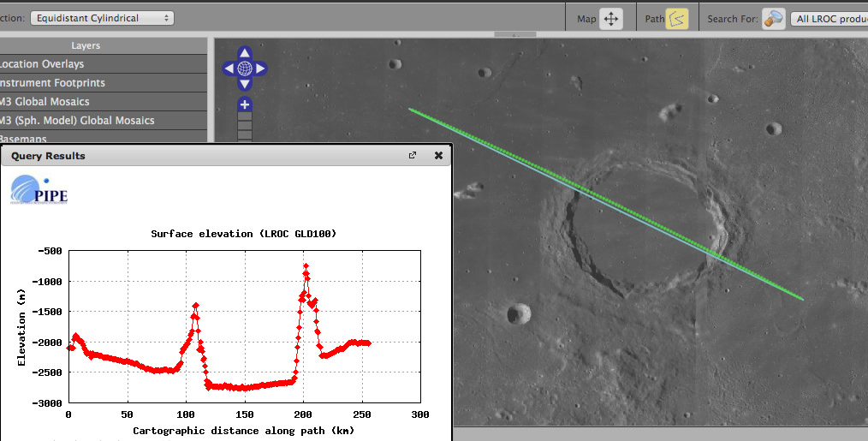Pan map up with arrow

pos(245,52)
